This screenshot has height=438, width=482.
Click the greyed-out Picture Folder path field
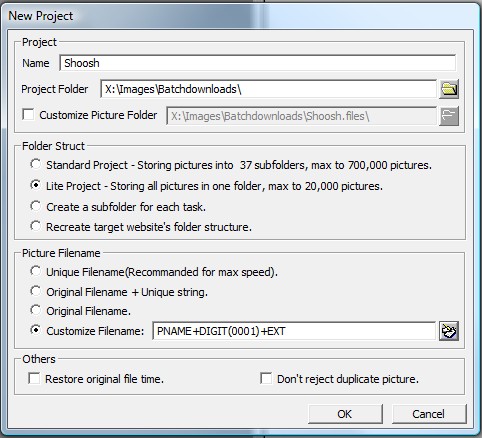(301, 116)
